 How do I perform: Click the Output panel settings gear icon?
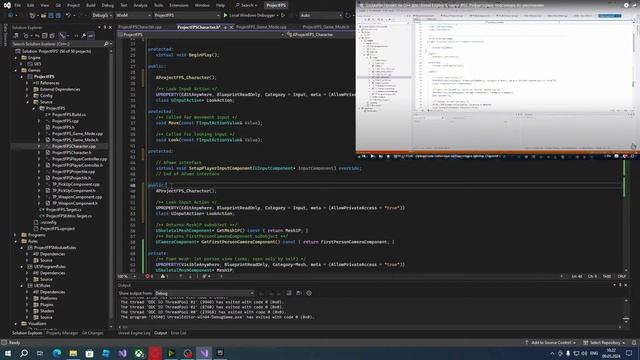[309, 293]
